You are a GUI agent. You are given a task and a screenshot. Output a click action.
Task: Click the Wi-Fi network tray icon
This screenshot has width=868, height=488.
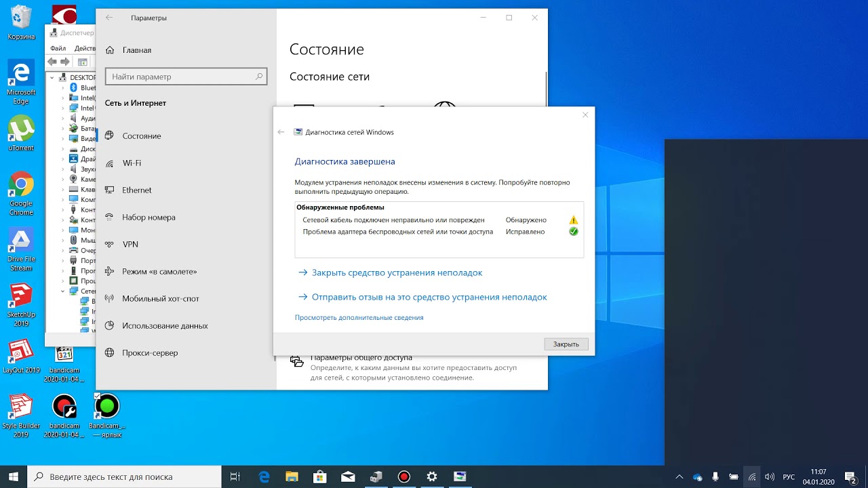click(x=752, y=476)
